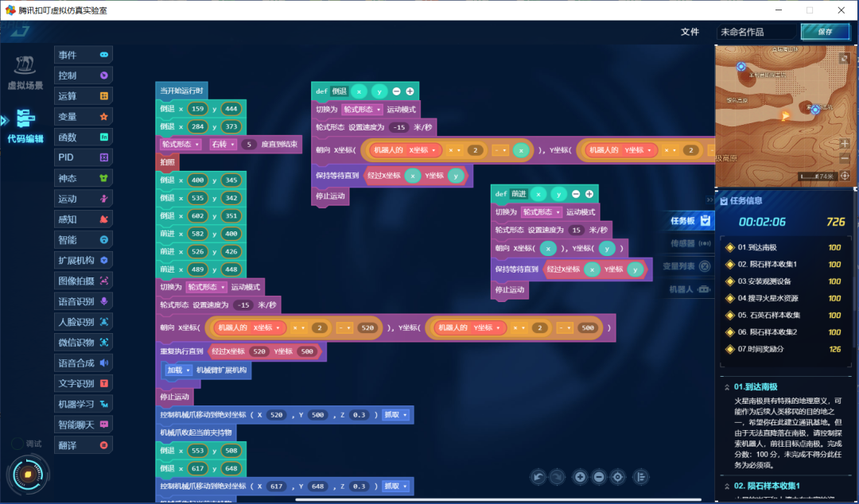
Task: Select the 神态 category
Action: tap(84, 178)
